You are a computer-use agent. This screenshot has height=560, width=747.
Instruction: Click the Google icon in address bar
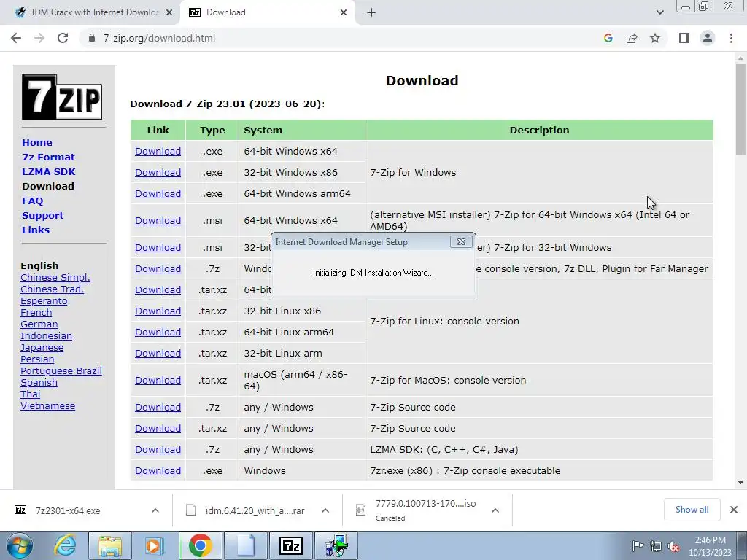click(608, 38)
